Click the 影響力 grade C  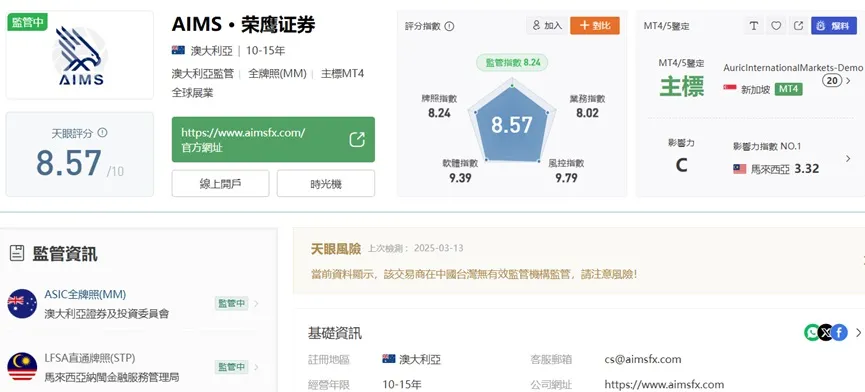coord(681,165)
